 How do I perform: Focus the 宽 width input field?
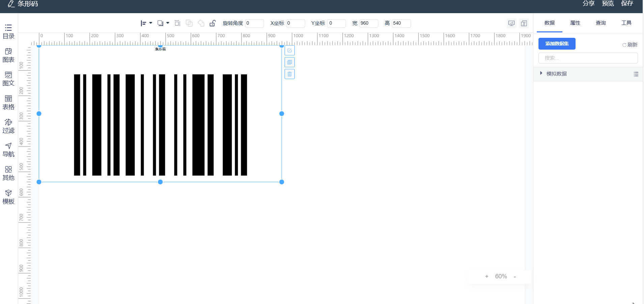pos(369,23)
